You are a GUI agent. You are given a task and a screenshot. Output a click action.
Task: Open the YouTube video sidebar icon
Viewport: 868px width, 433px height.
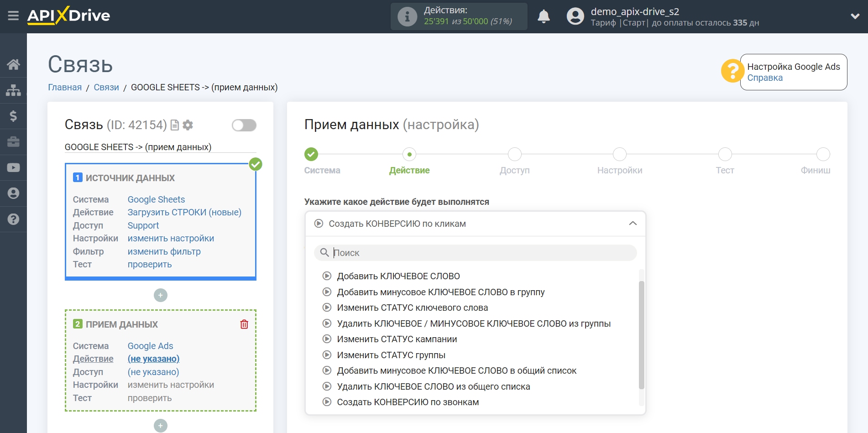[x=13, y=167]
